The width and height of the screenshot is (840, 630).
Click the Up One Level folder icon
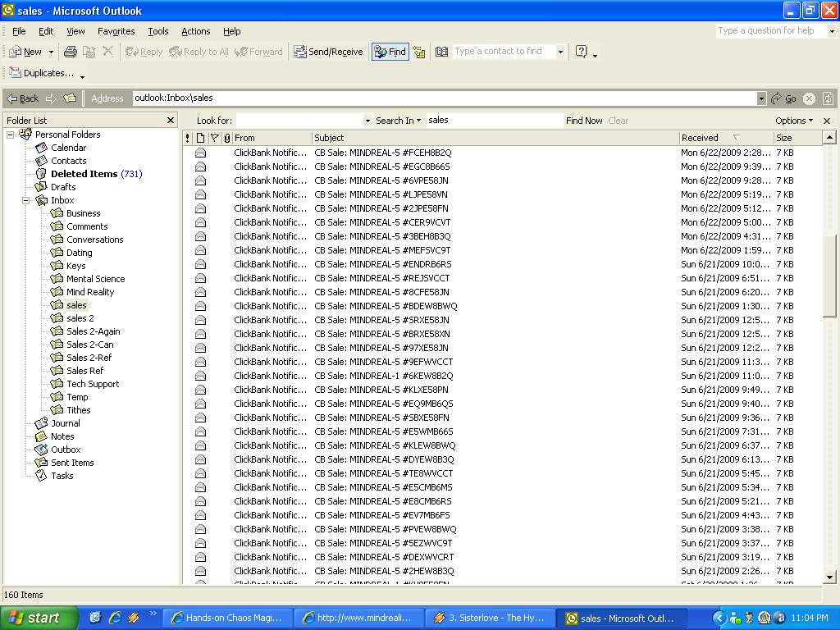71,98
